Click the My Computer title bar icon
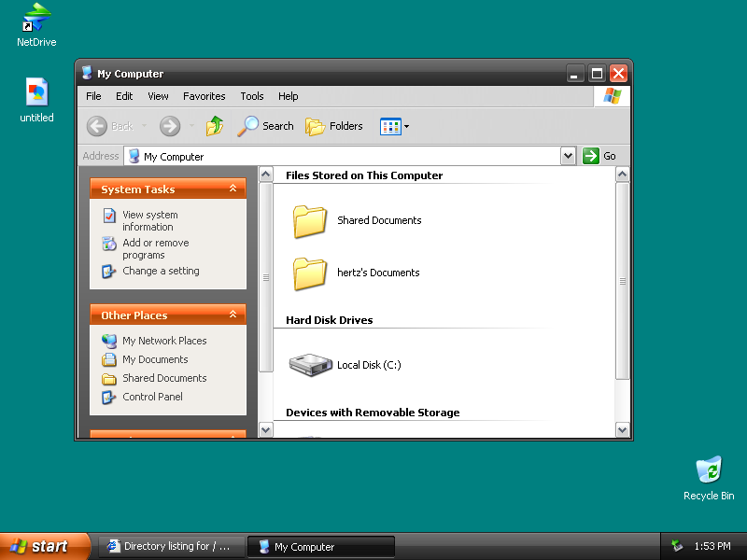Image resolution: width=747 pixels, height=560 pixels. click(87, 73)
